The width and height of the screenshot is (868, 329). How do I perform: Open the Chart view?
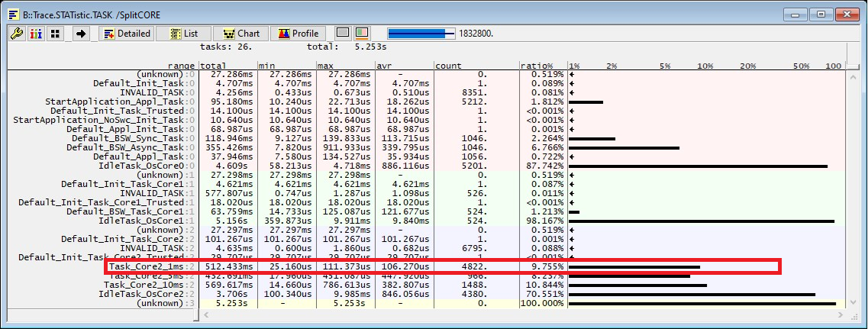[240, 34]
